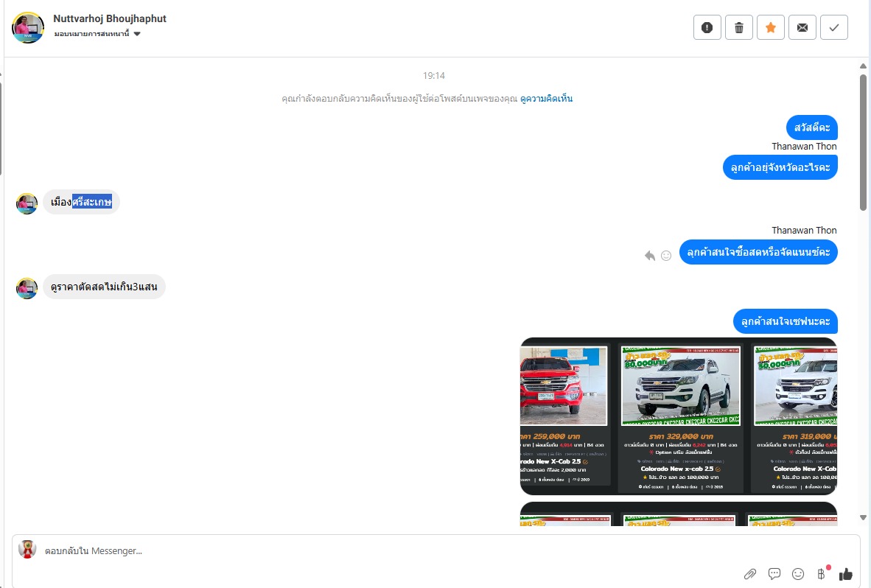Open the baht payment request icon
This screenshot has height=588, width=871.
(822, 574)
